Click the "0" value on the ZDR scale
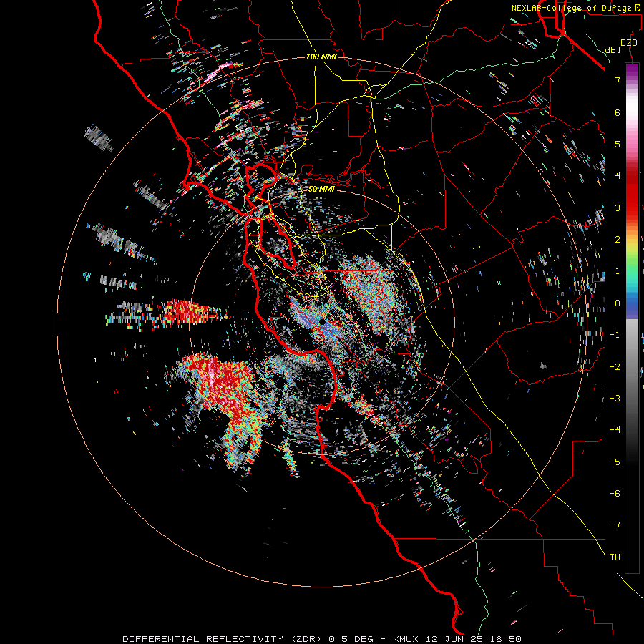This screenshot has height=644, width=644. click(x=618, y=303)
